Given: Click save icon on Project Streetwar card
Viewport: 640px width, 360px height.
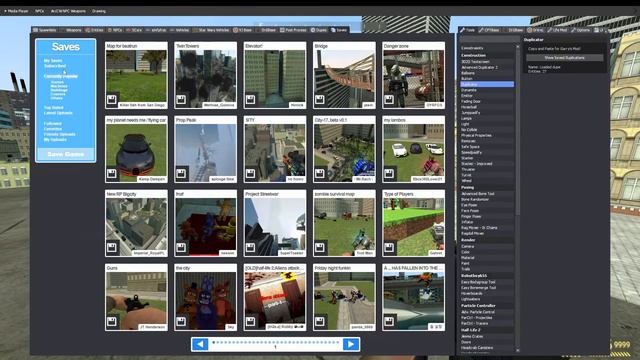Looking at the screenshot, I should click(251, 247).
